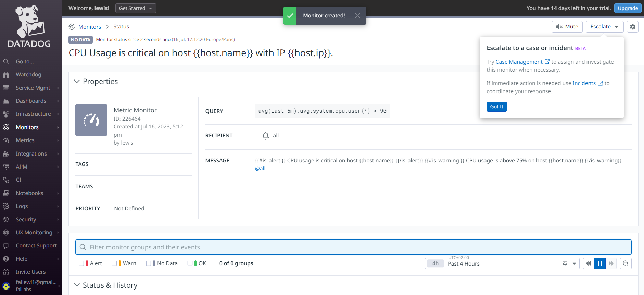This screenshot has width=644, height=295.
Task: Open monitor settings gear icon
Action: (x=633, y=27)
